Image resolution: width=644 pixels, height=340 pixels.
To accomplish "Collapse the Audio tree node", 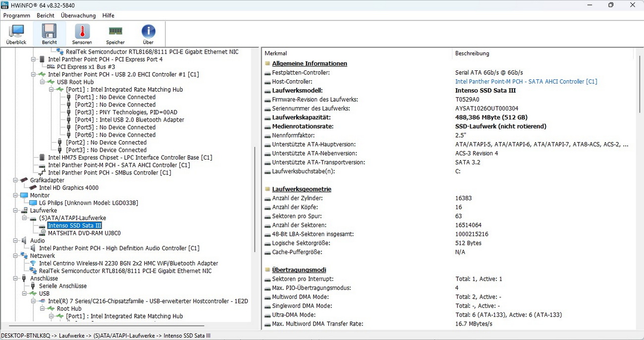I will coord(16,241).
